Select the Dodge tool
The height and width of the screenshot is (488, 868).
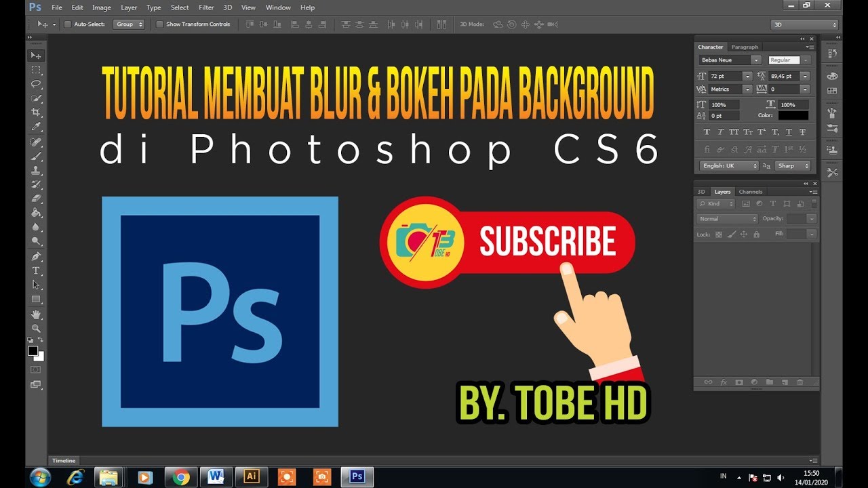point(36,241)
